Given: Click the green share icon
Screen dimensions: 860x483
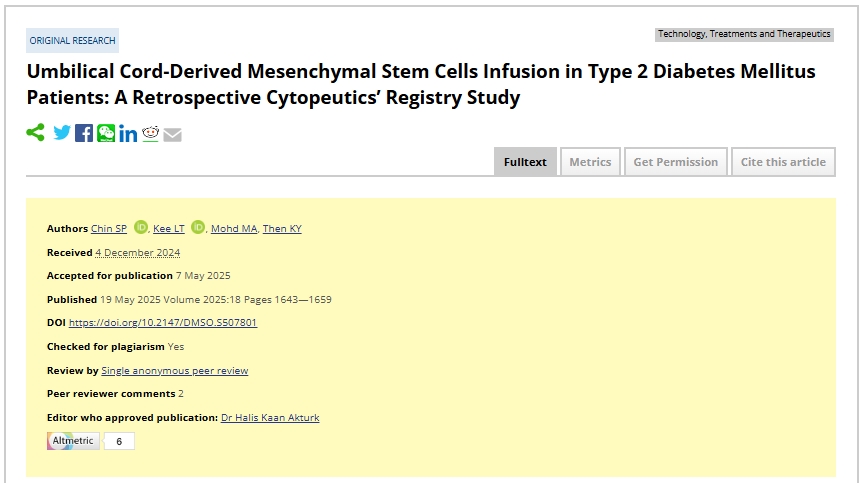Looking at the screenshot, I should point(35,133).
